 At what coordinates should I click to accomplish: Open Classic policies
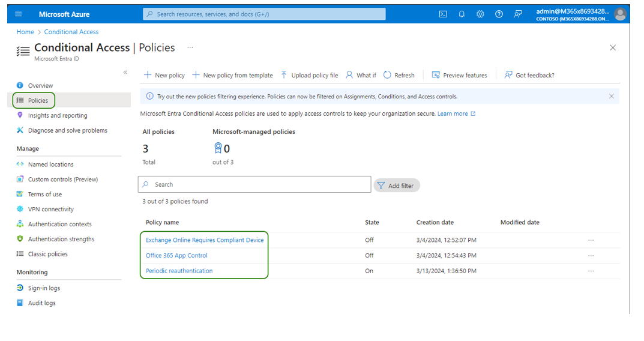pyautogui.click(x=47, y=254)
